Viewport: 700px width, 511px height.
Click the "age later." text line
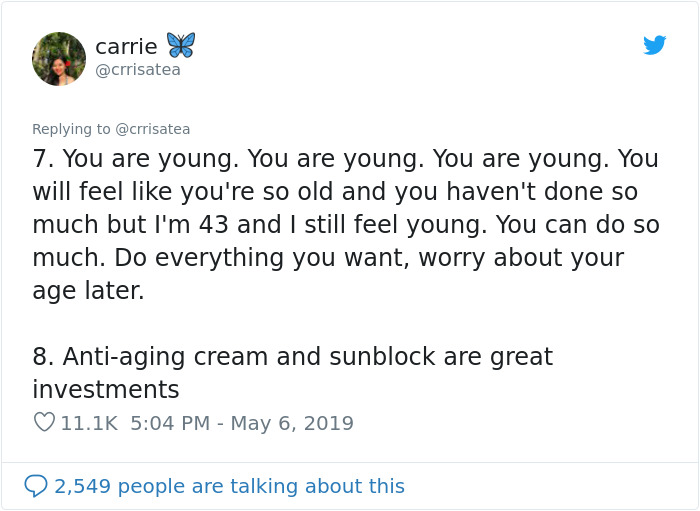(x=88, y=291)
